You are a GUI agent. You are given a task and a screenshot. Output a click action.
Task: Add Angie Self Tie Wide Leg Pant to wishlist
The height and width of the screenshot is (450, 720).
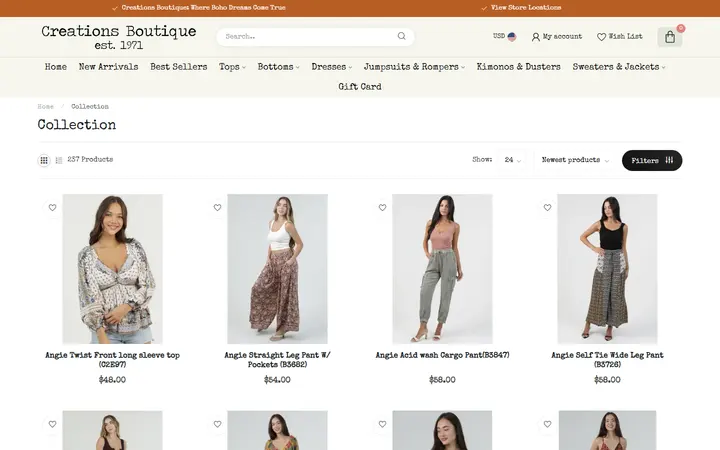click(547, 208)
